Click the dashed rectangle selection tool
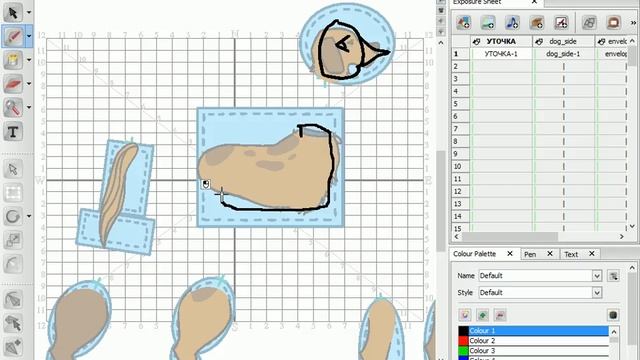640x360 pixels. 13,193
